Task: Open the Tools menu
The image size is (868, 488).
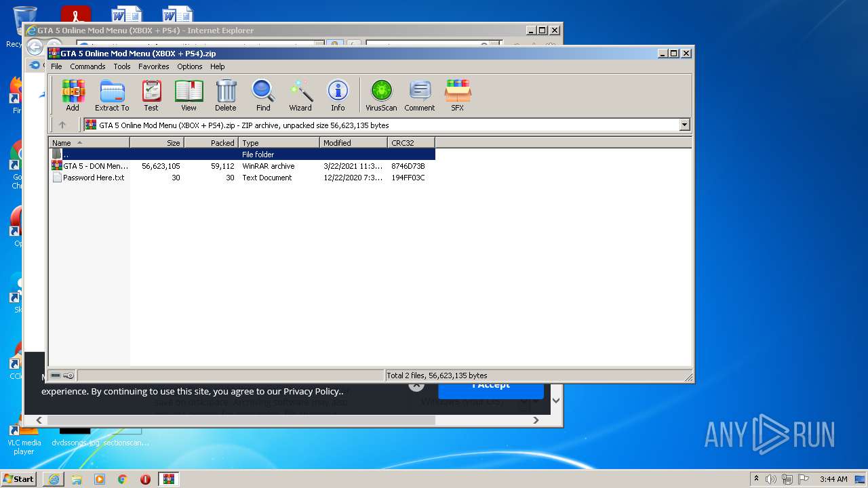Action: click(x=122, y=66)
